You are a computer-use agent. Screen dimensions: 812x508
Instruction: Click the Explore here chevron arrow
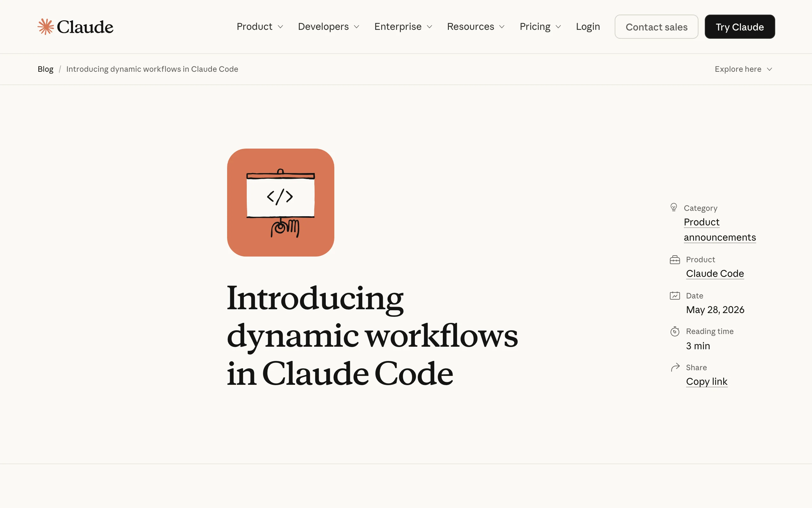(769, 69)
